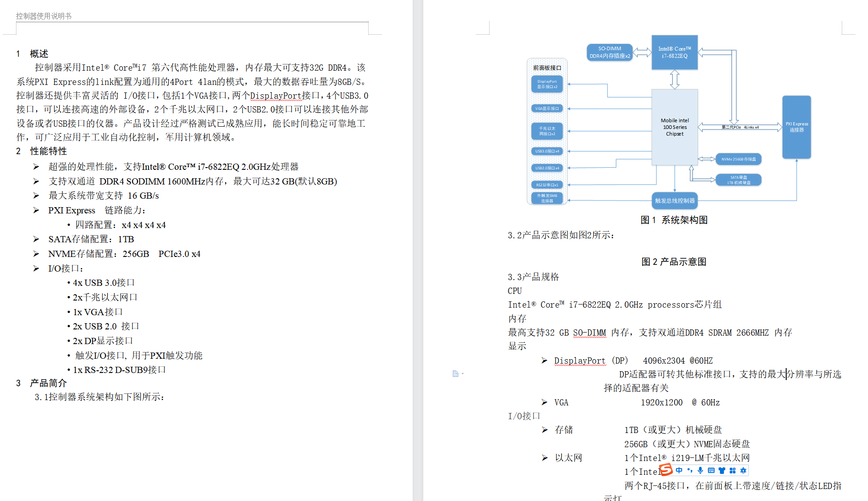This screenshot has width=868, height=501.
Task: Click the 前面板接口 label in diagram
Action: point(547,68)
